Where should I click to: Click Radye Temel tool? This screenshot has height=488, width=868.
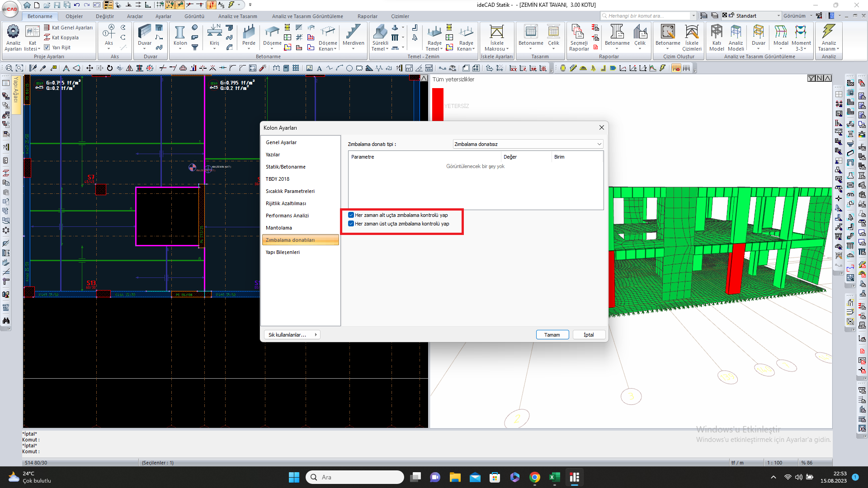click(434, 38)
